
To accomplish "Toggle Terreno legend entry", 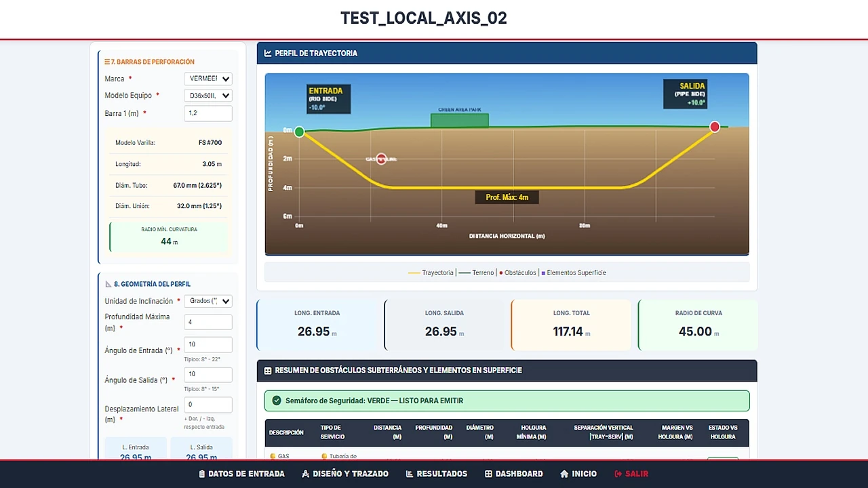I will click(x=476, y=272).
